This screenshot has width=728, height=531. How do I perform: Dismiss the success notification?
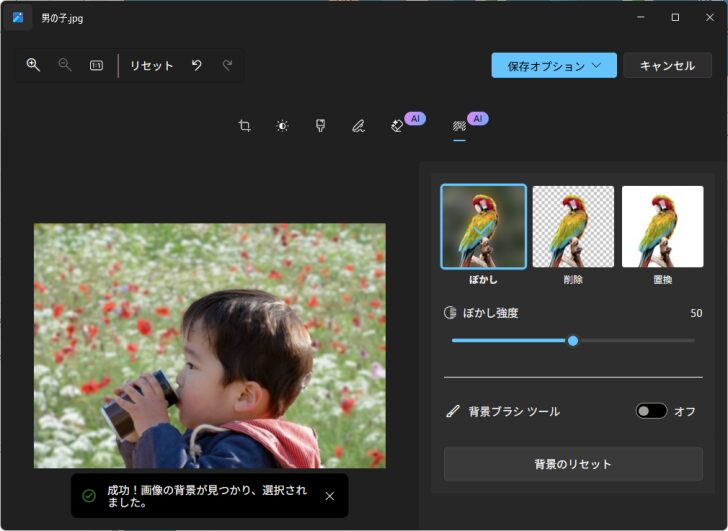pos(330,496)
